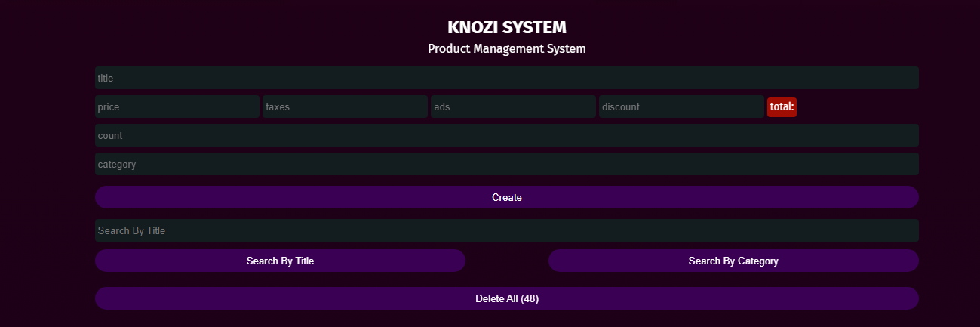The height and width of the screenshot is (327, 980).
Task: Click the title input field
Action: [506, 78]
